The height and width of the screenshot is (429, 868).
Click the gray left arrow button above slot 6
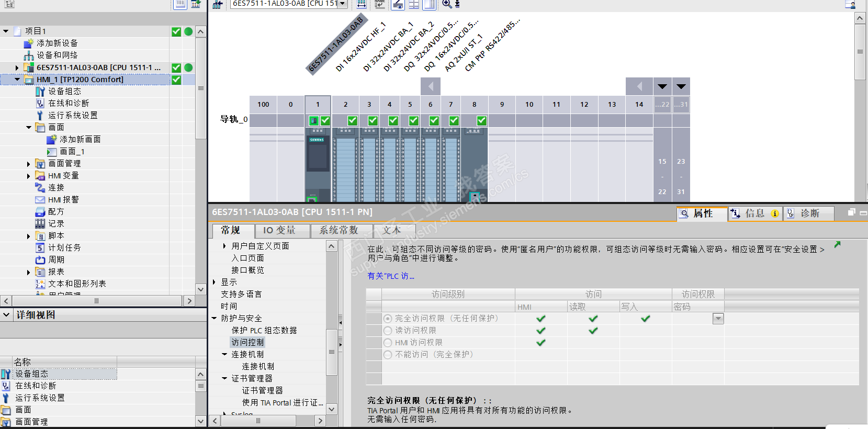tap(431, 86)
